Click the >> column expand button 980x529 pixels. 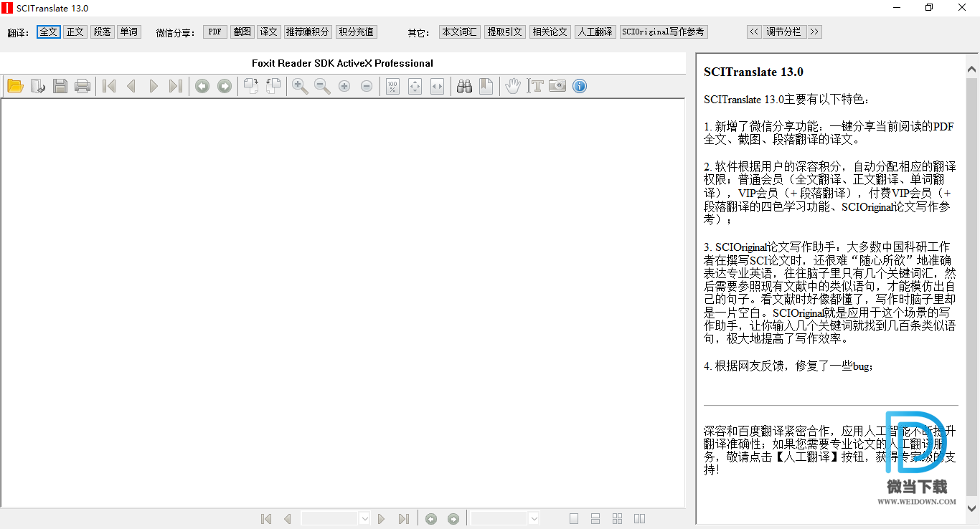814,32
